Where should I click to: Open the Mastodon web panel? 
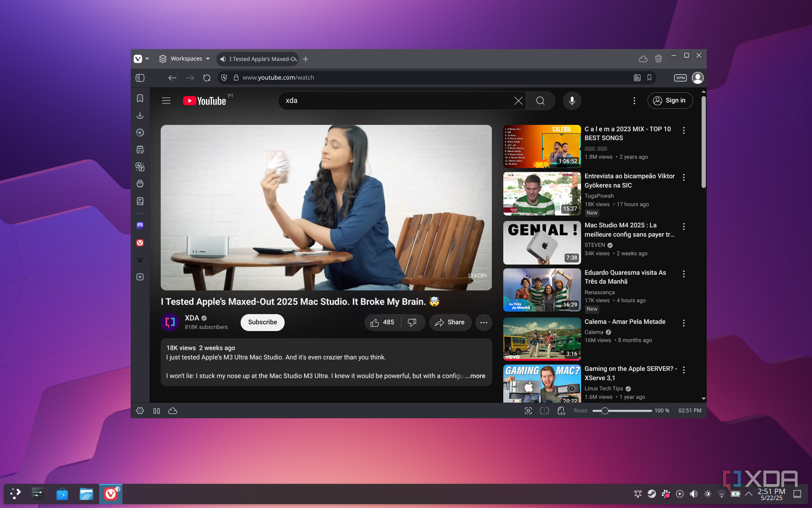[140, 226]
